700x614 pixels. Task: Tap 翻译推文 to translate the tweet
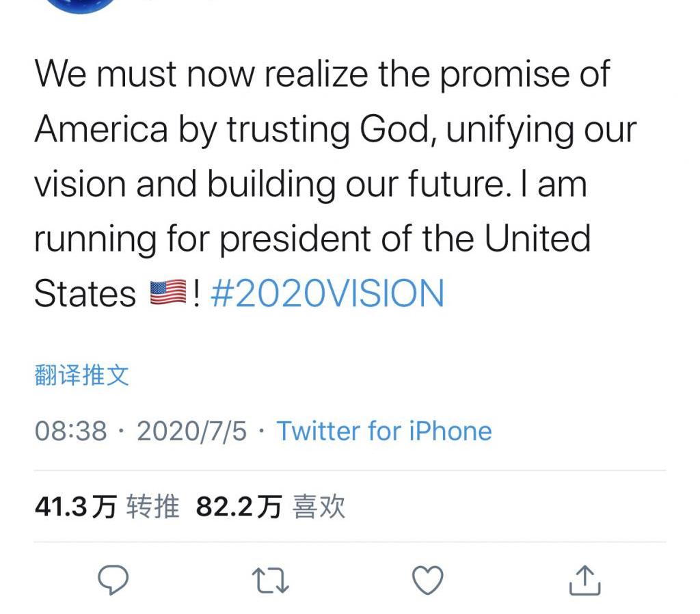click(81, 375)
